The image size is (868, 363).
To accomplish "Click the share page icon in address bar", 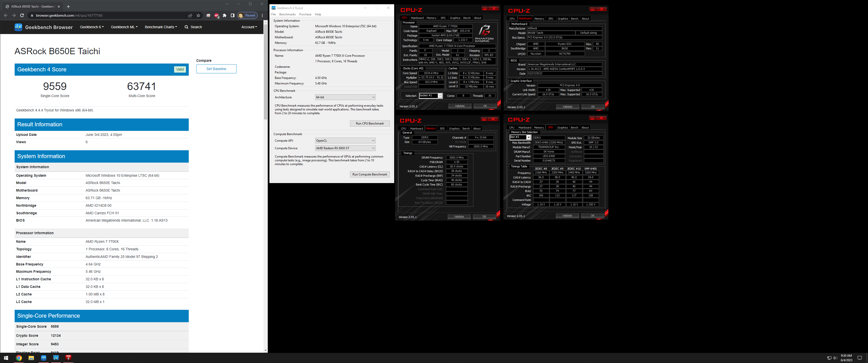I will click(x=191, y=15).
